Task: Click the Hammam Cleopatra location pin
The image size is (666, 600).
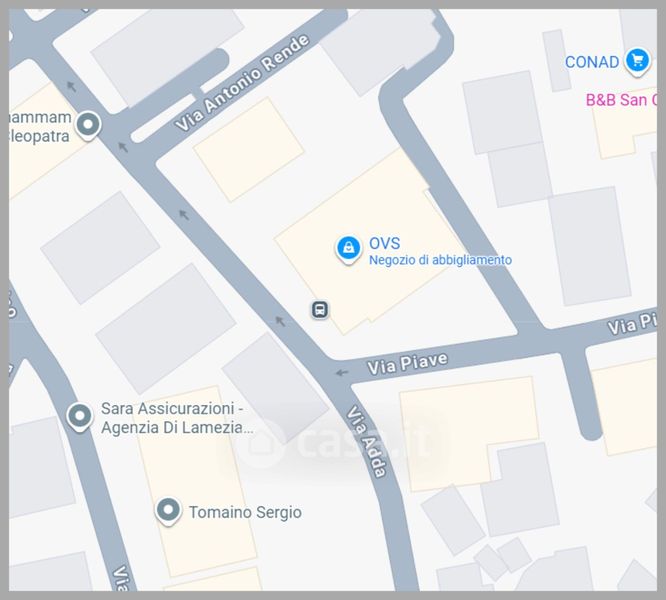Action: pos(88,126)
